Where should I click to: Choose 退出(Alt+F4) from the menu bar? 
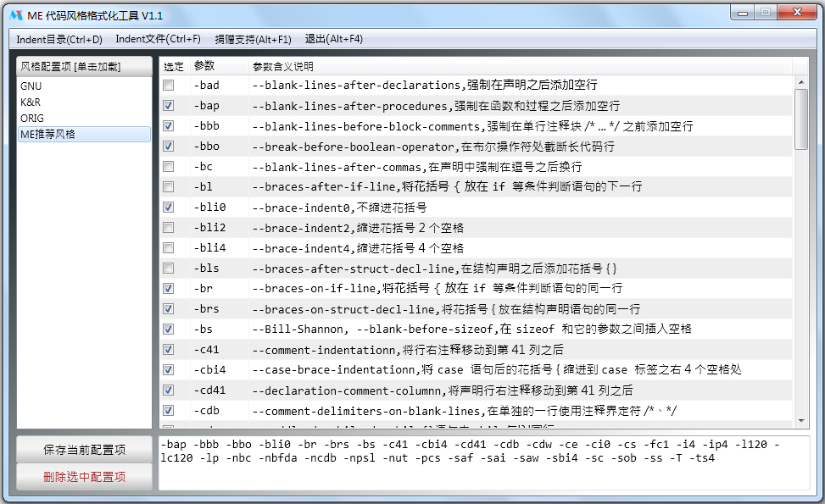tap(333, 40)
